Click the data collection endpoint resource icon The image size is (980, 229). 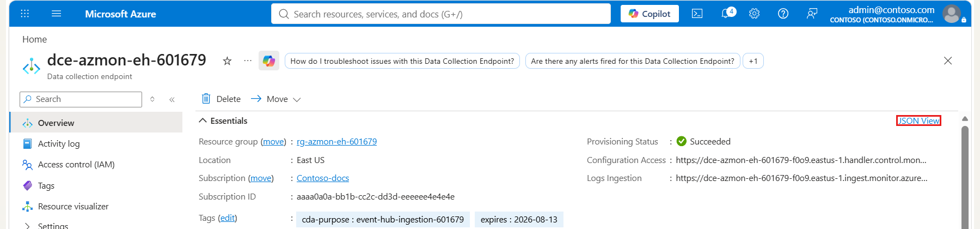[32, 66]
